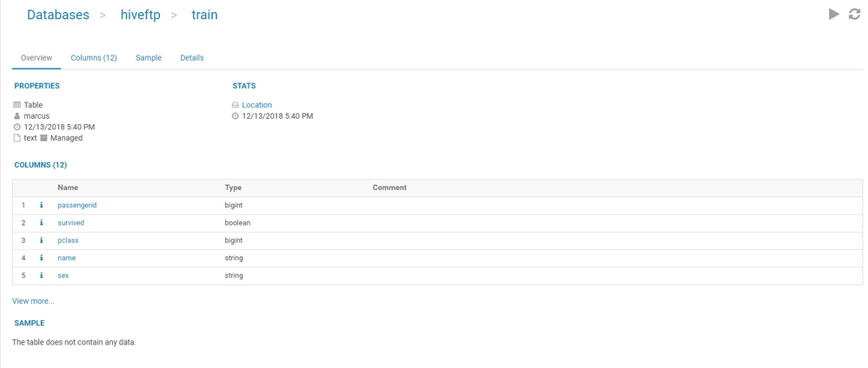Go to Databases in the breadcrumb

pos(58,15)
